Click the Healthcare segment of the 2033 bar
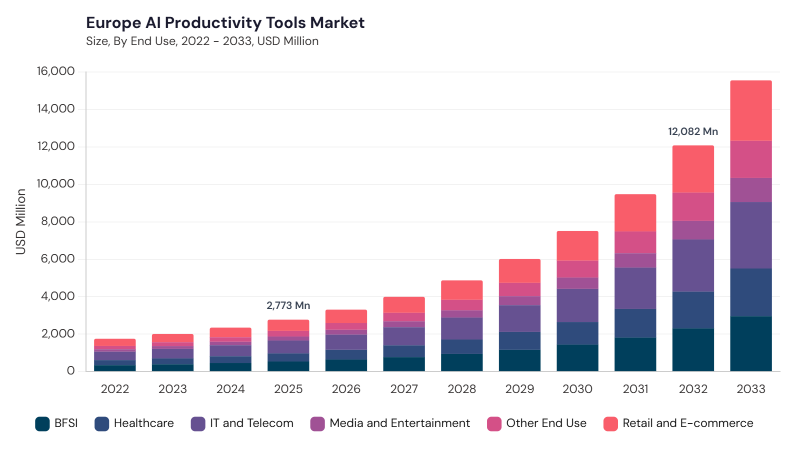 751,293
